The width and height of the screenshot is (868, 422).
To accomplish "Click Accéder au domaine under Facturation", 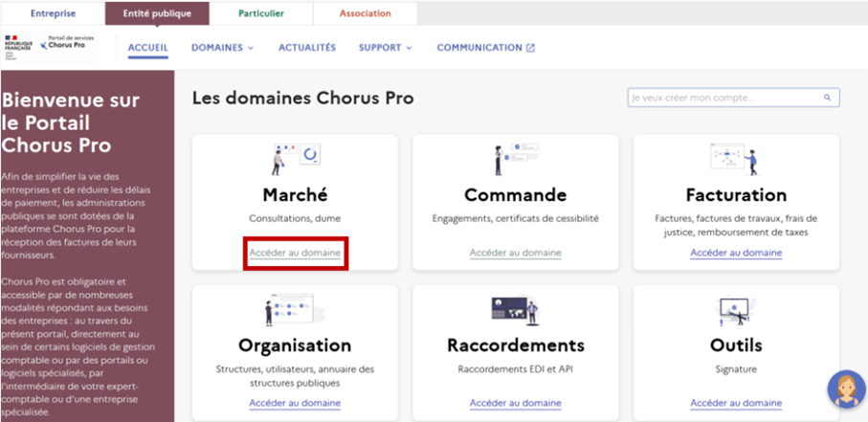I will tap(736, 253).
